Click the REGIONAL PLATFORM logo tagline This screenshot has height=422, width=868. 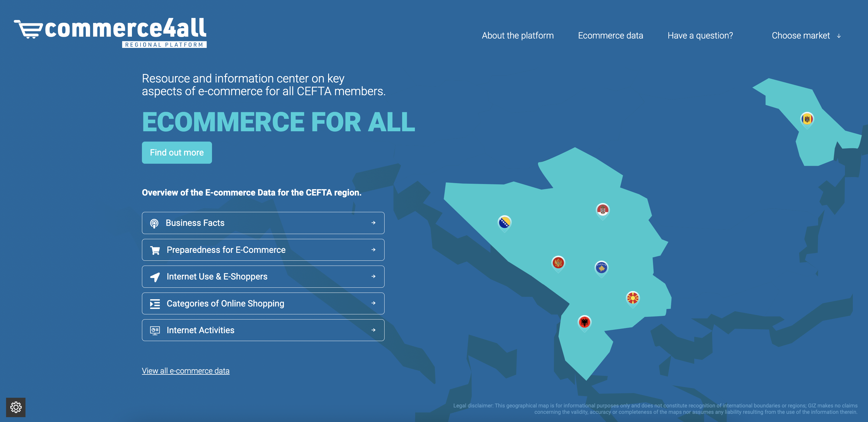coord(164,45)
